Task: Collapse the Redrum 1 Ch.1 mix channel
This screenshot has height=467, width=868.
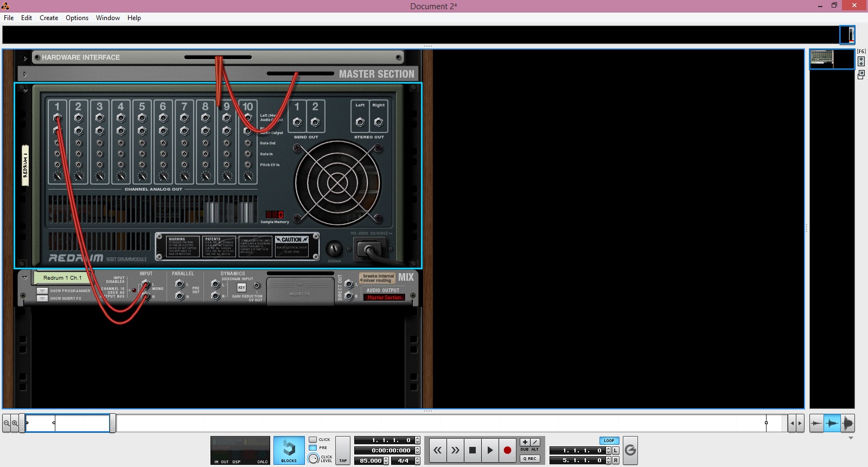Action: click(24, 277)
